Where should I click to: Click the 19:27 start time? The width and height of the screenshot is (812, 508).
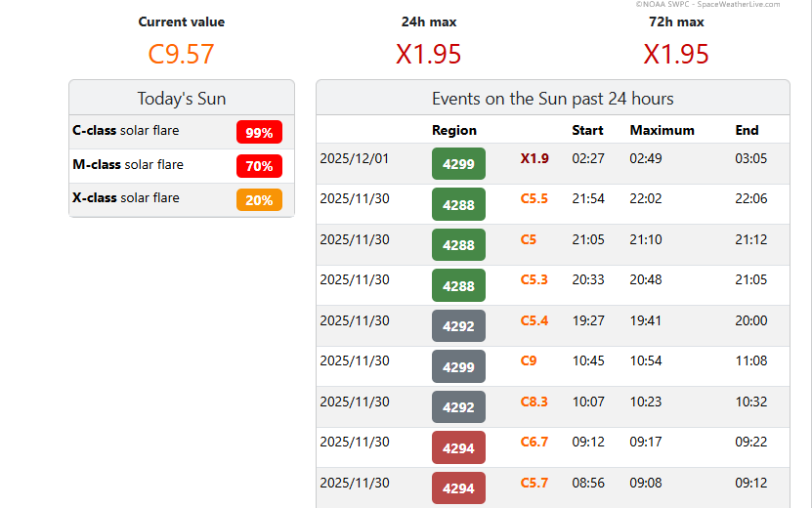pyautogui.click(x=588, y=320)
